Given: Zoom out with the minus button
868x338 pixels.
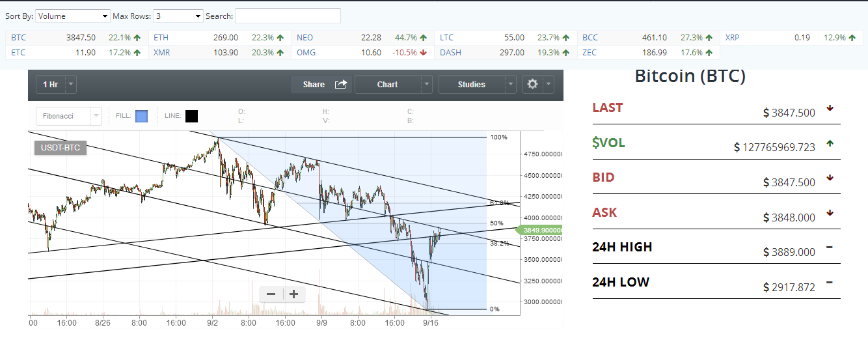Looking at the screenshot, I should [x=271, y=294].
